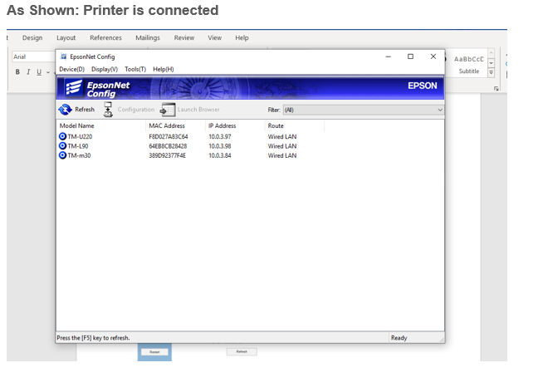Switch to Word Design tab

[32, 37]
